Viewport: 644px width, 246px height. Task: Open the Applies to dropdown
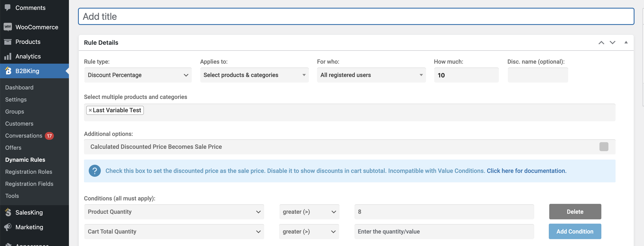tap(255, 75)
